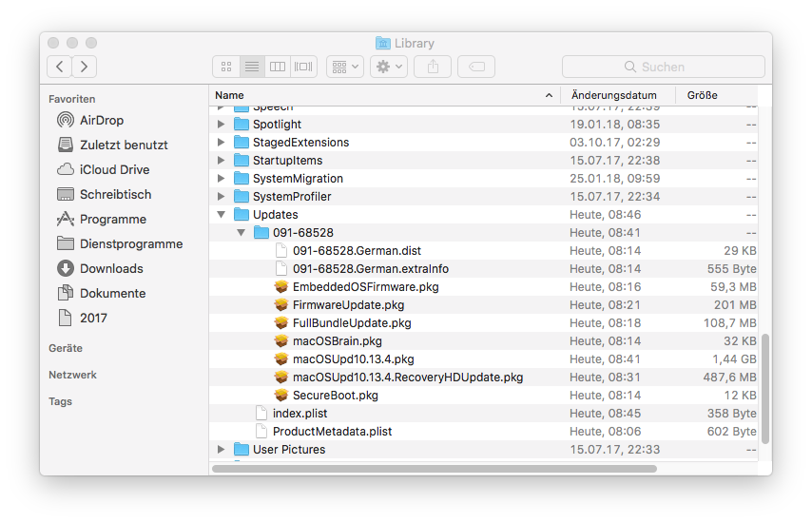
Task: Select the SystemMigration folder row
Action: (484, 179)
